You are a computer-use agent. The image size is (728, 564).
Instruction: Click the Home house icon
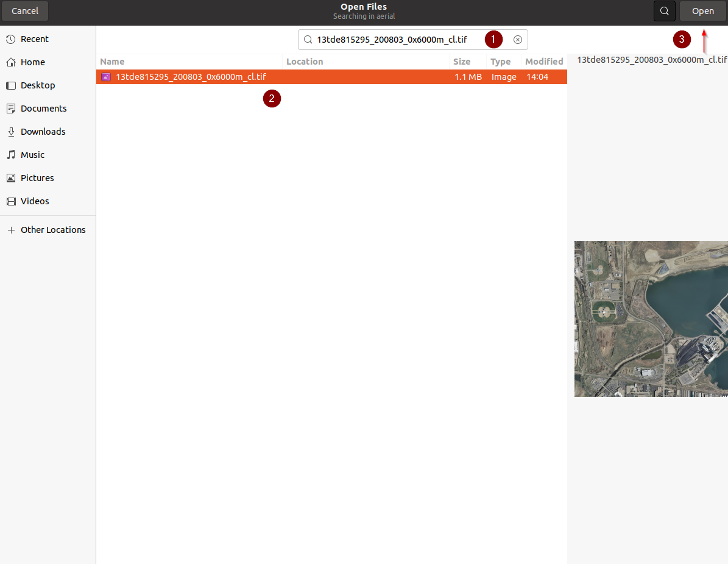pos(11,62)
